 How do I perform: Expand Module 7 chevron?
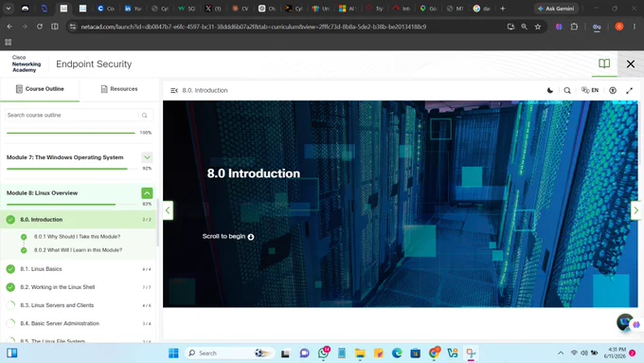[147, 157]
